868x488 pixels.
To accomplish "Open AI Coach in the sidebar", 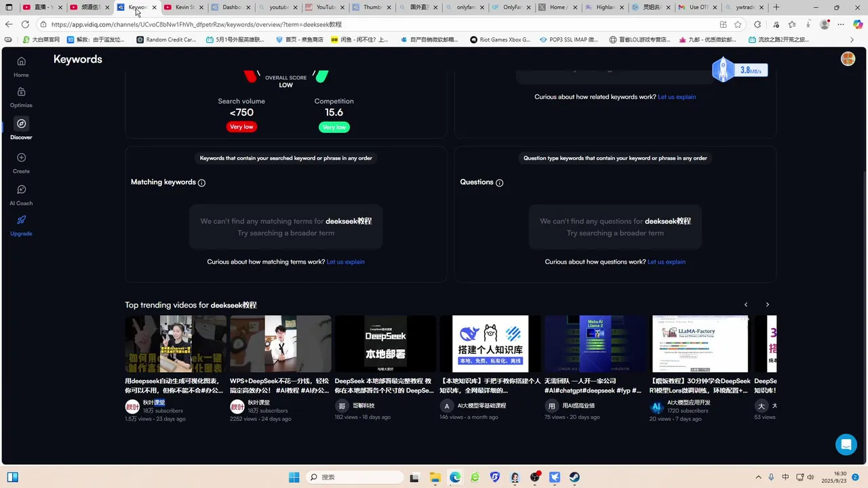I will (x=21, y=195).
